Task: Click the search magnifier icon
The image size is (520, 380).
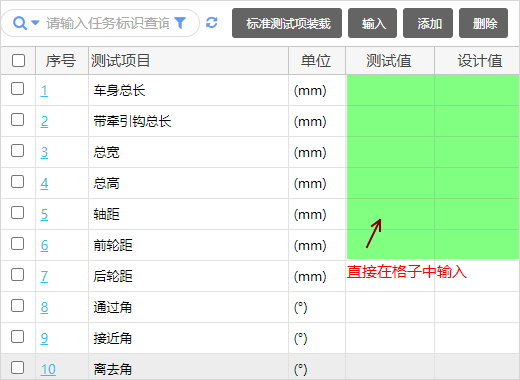Action: coord(19,23)
